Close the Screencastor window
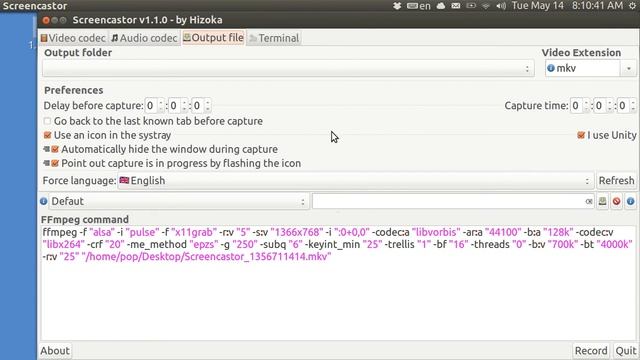Screen dimensions: 640x360 (x=46, y=20)
